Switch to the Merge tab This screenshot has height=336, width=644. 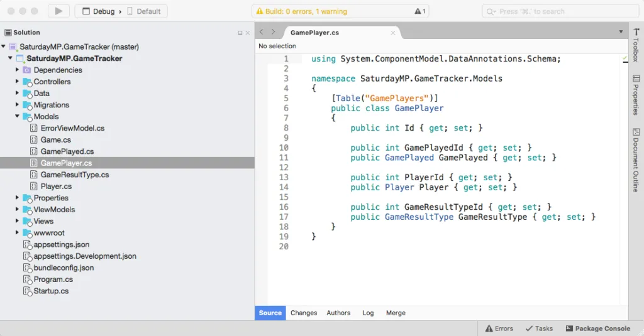[x=396, y=313]
